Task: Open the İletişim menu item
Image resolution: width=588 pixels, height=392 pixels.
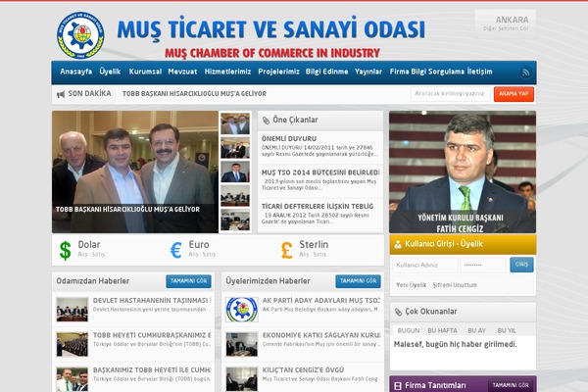Action: 479,72
